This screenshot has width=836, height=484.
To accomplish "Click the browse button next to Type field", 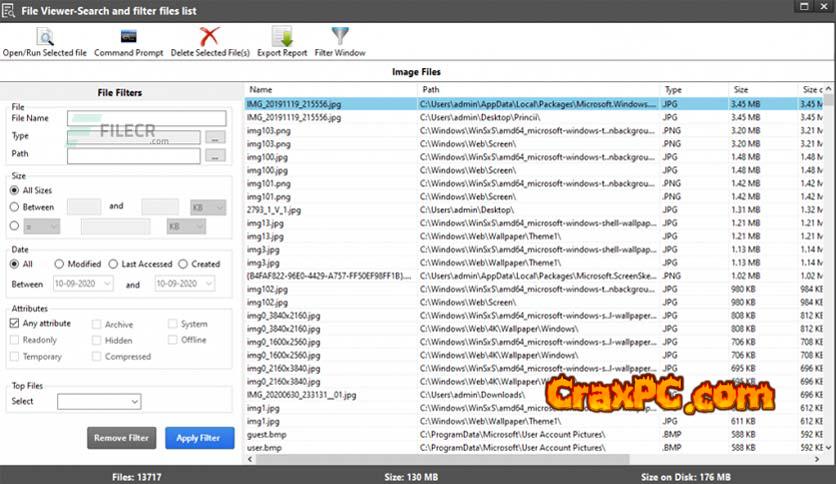I will coord(215,137).
